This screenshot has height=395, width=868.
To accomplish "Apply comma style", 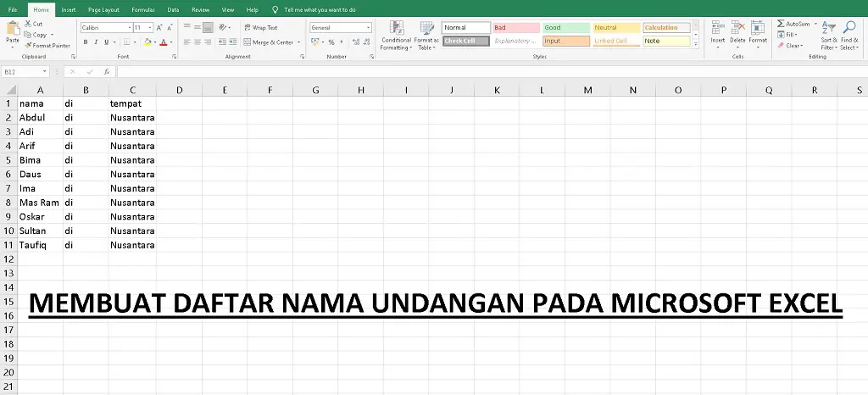I will click(x=341, y=42).
